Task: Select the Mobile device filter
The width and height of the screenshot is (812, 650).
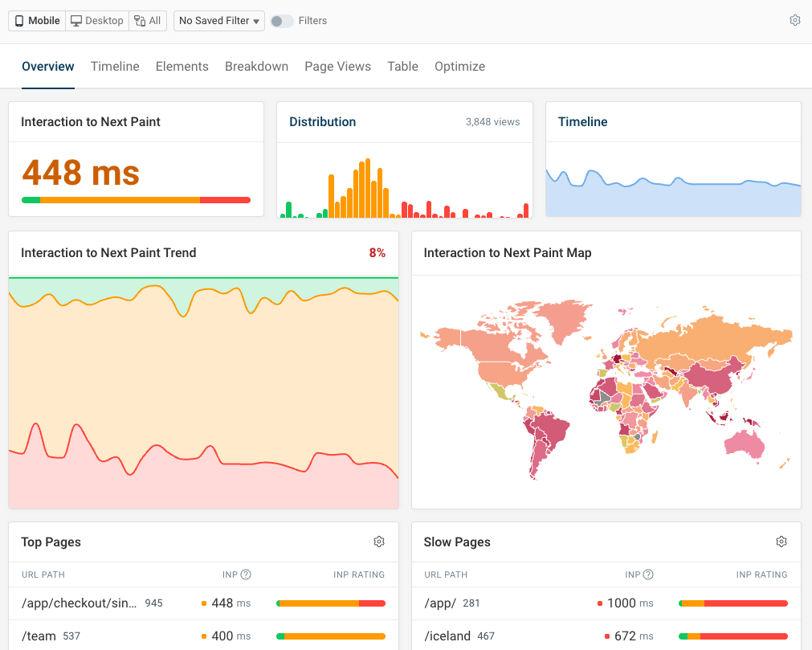Action: pyautogui.click(x=37, y=21)
